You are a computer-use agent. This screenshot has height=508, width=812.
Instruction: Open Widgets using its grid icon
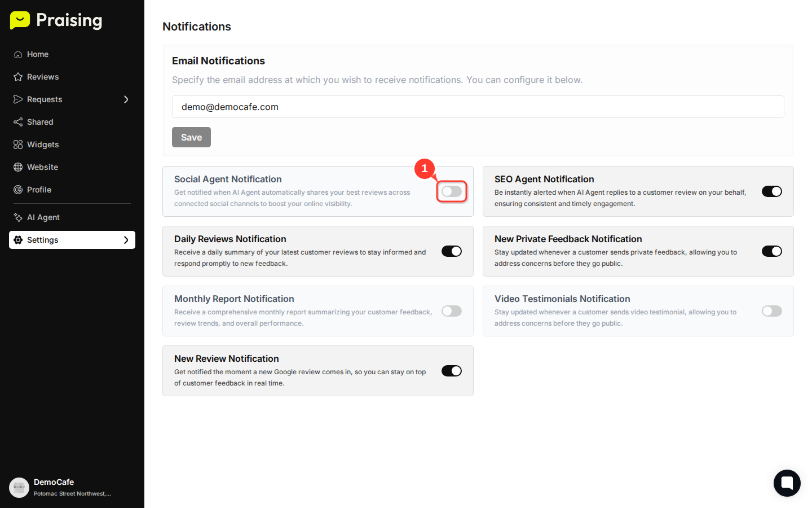point(19,144)
